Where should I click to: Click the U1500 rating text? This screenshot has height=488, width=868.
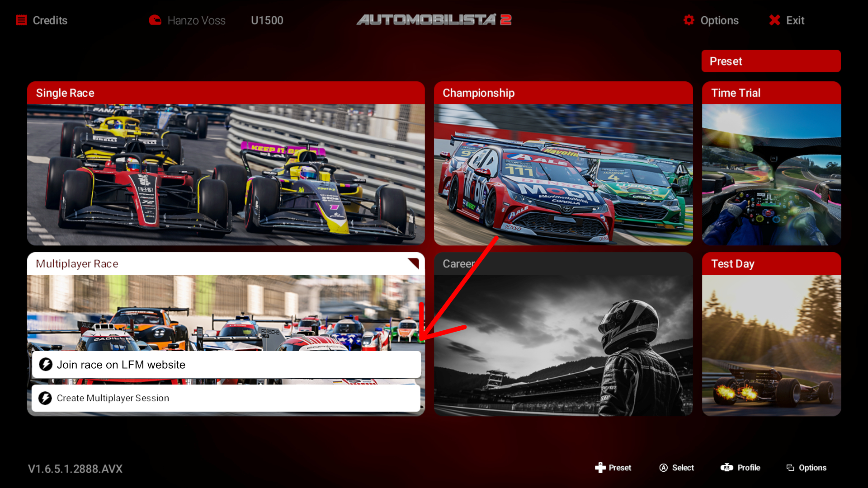pos(267,20)
